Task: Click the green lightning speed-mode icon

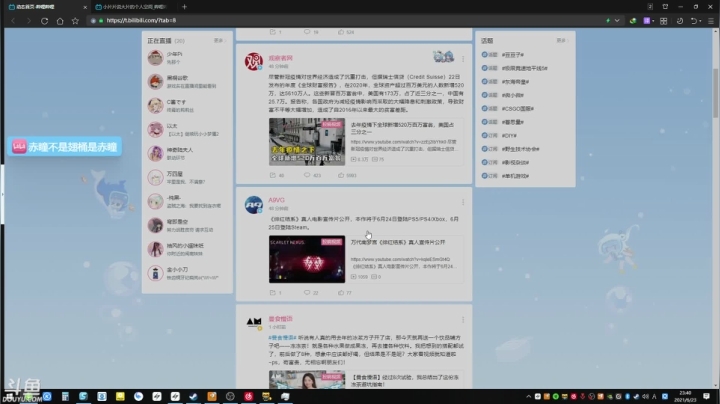Action: [x=608, y=21]
